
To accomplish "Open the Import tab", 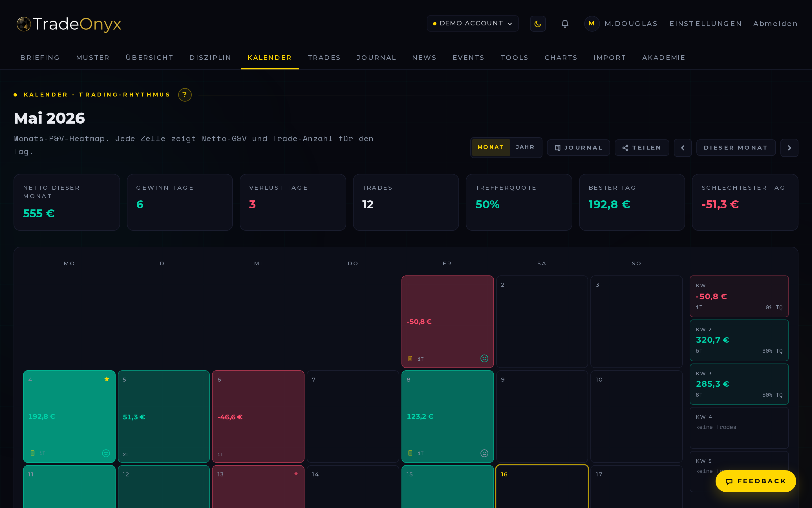I will click(610, 58).
